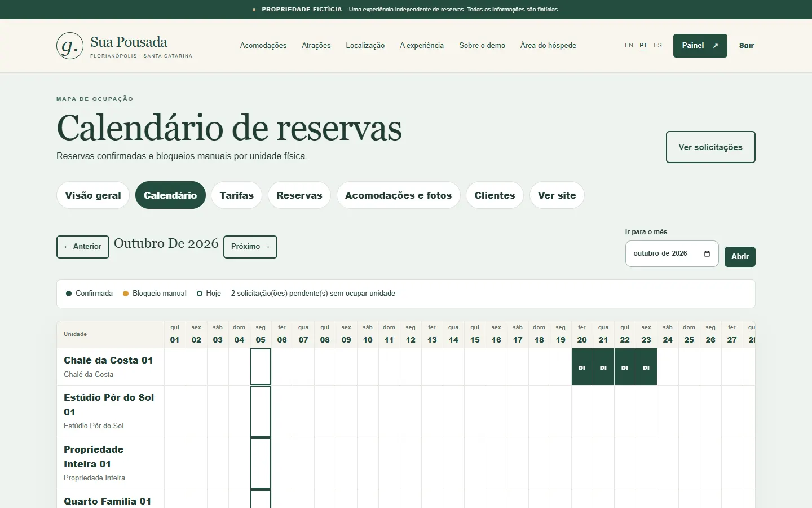Click the Hoje legend entry
Viewport: 812px width, 508px height.
pos(209,294)
